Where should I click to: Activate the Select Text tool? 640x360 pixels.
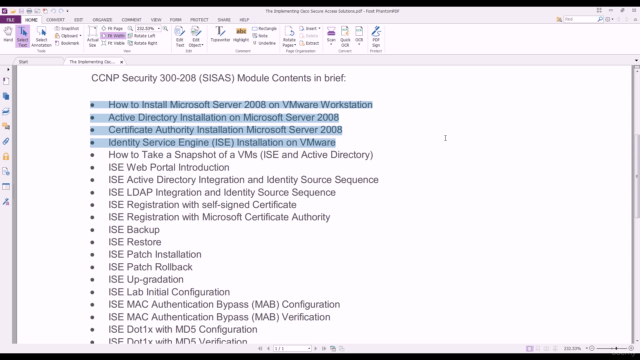coord(22,36)
